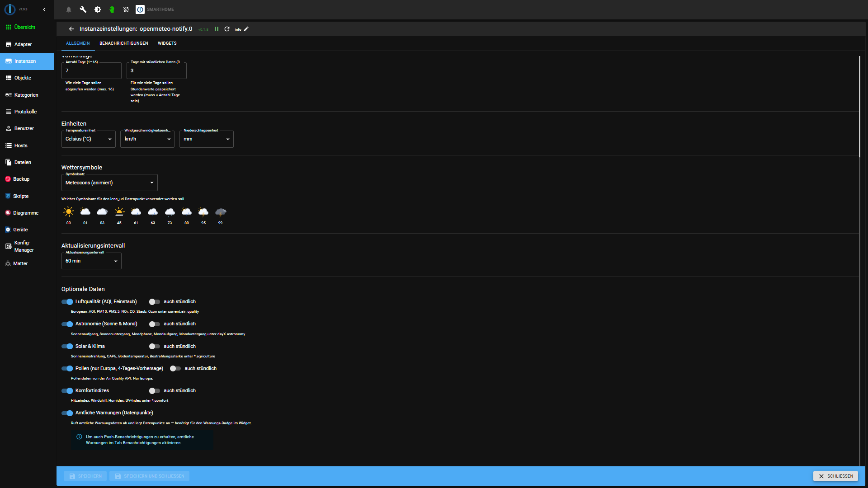
Task: Click the info label in header
Action: pos(238,29)
